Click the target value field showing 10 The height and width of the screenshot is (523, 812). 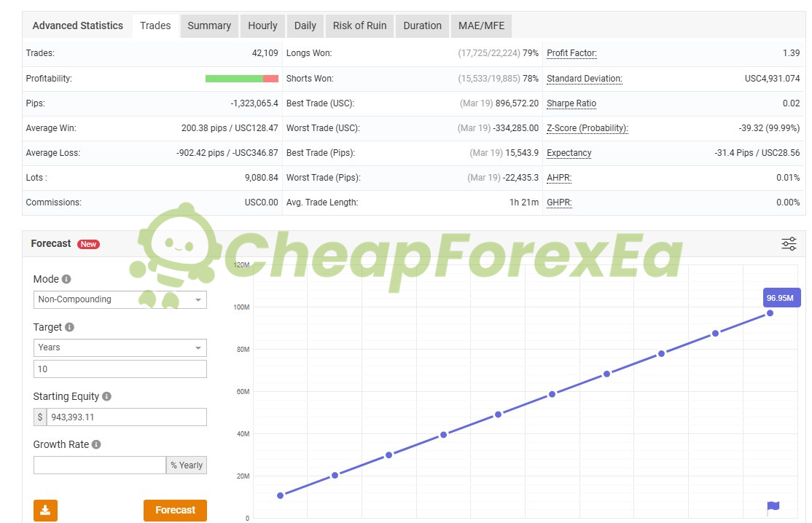[120, 369]
